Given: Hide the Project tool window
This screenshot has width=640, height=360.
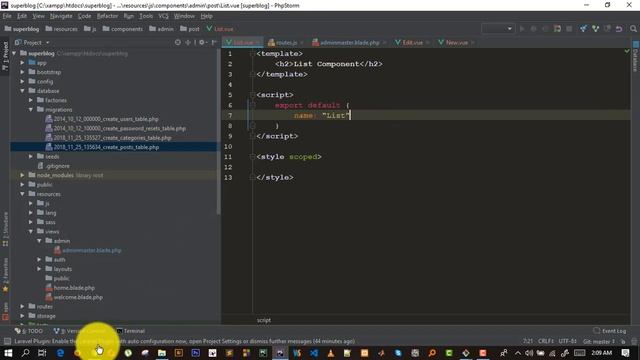Looking at the screenshot, I should [x=214, y=42].
